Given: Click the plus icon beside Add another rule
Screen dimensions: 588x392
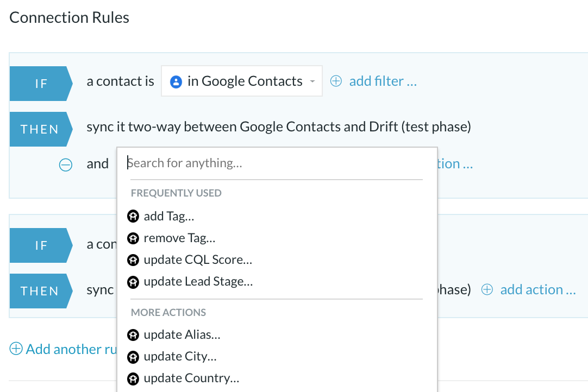Looking at the screenshot, I should (x=16, y=349).
